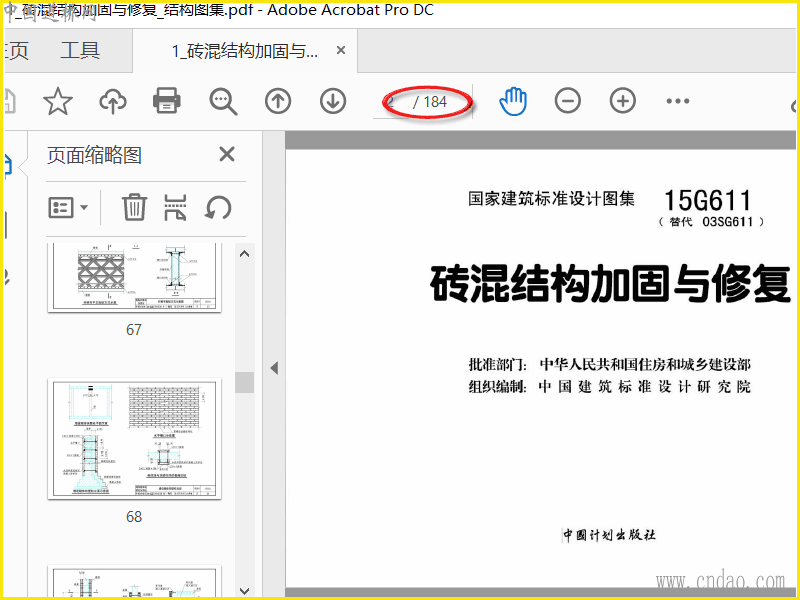Collapse the navigation pane arrow

point(274,368)
